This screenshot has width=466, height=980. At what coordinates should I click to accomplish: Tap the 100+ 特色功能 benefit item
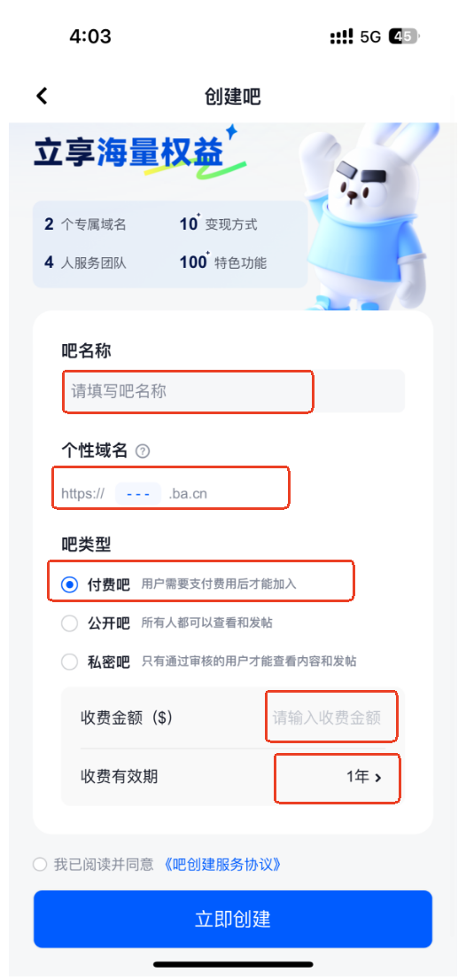(223, 263)
